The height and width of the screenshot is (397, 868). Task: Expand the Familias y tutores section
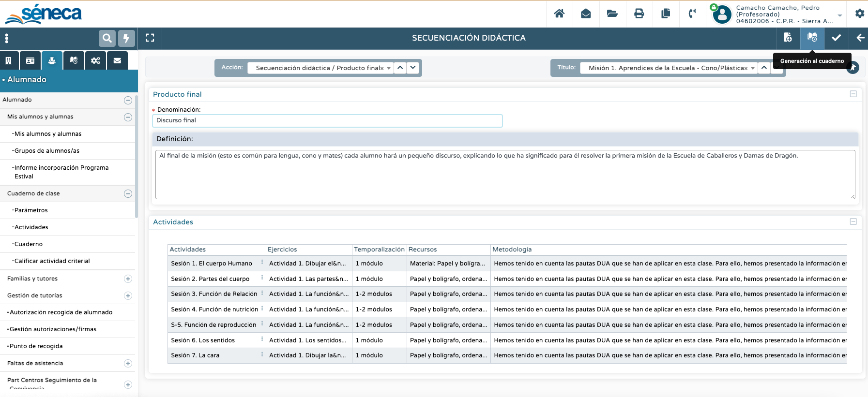(128, 279)
